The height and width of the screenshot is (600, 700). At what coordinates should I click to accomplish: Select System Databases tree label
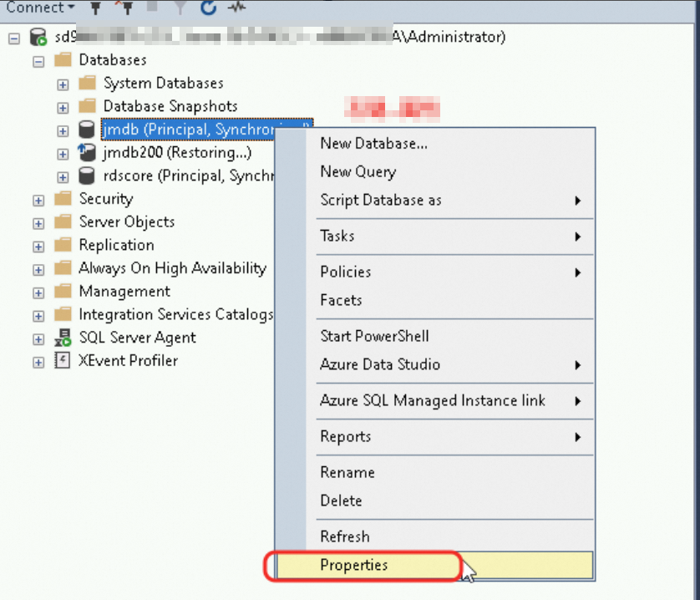(x=164, y=83)
